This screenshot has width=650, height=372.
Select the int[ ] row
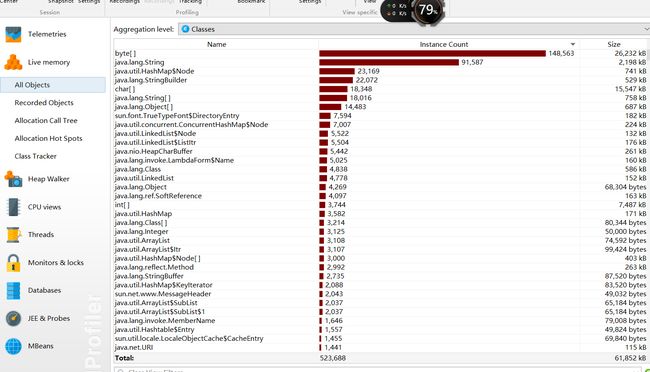[381, 205]
